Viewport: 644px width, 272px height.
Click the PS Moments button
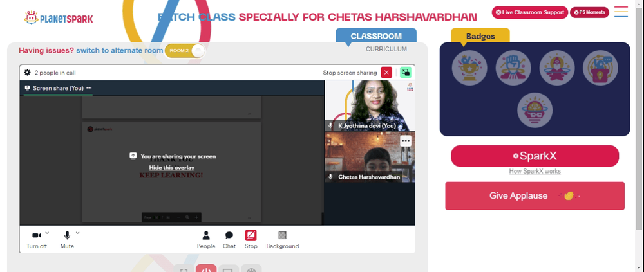pyautogui.click(x=589, y=12)
